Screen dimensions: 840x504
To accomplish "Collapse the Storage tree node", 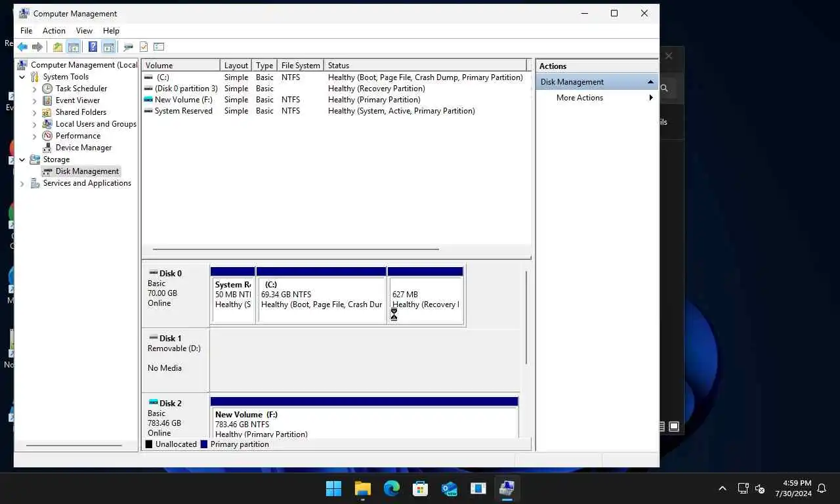I will pyautogui.click(x=22, y=159).
